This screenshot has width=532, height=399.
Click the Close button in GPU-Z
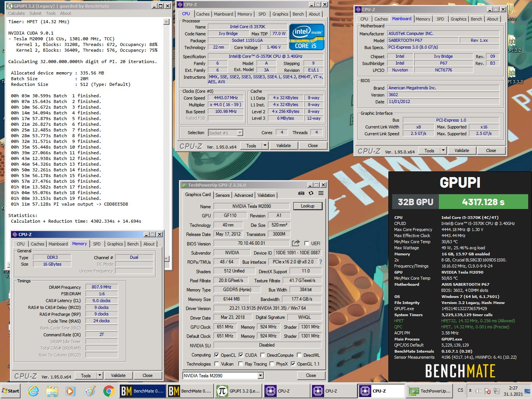[x=311, y=375]
